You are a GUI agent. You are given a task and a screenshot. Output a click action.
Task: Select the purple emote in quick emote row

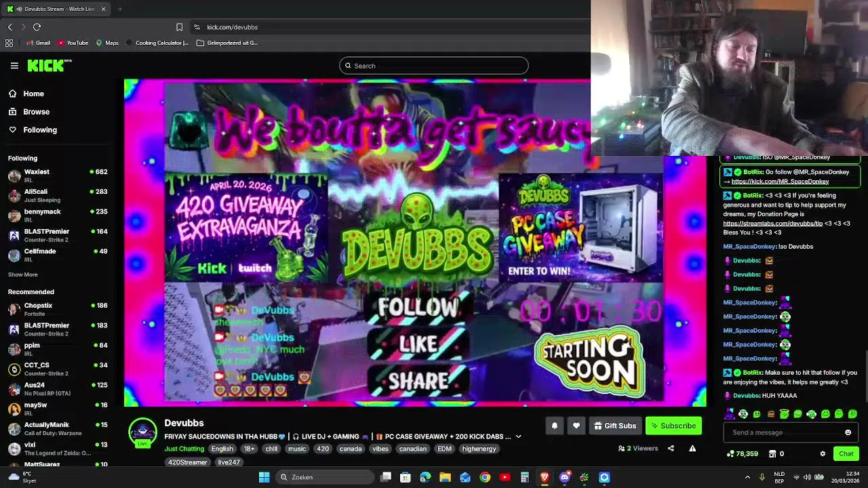730,413
